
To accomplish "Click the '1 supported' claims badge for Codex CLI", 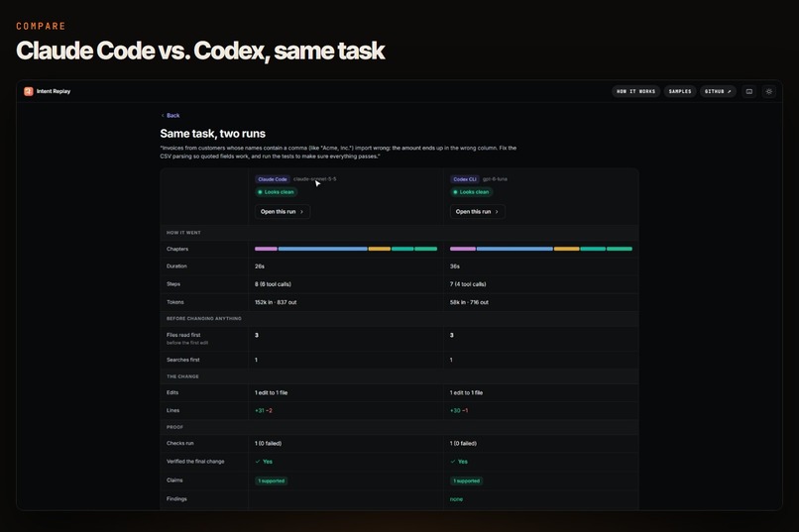I will [466, 480].
